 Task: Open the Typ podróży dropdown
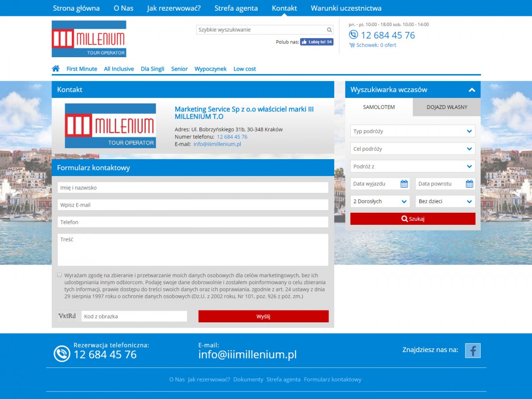[x=413, y=131]
